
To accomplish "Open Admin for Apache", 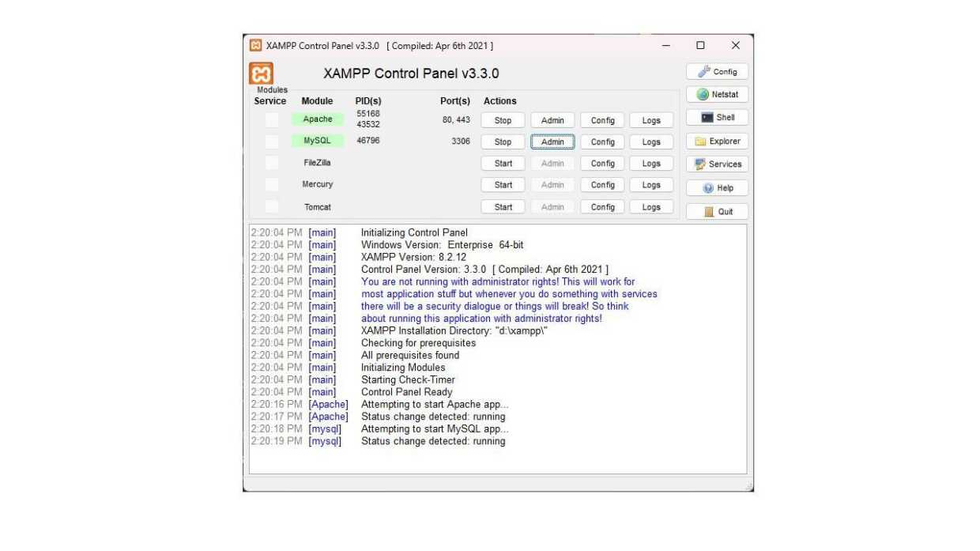I will click(552, 119).
